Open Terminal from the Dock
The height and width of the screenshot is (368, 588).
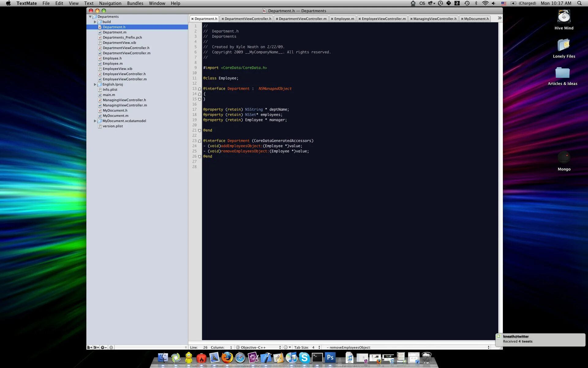(x=317, y=358)
